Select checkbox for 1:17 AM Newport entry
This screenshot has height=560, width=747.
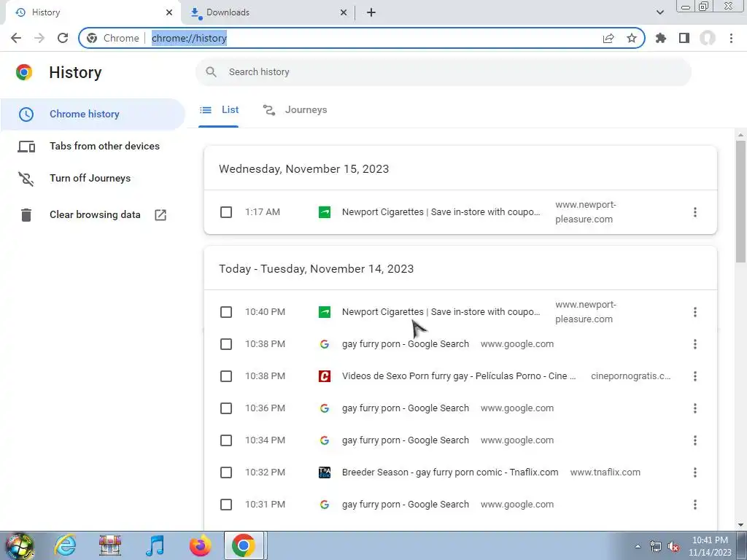coord(226,212)
